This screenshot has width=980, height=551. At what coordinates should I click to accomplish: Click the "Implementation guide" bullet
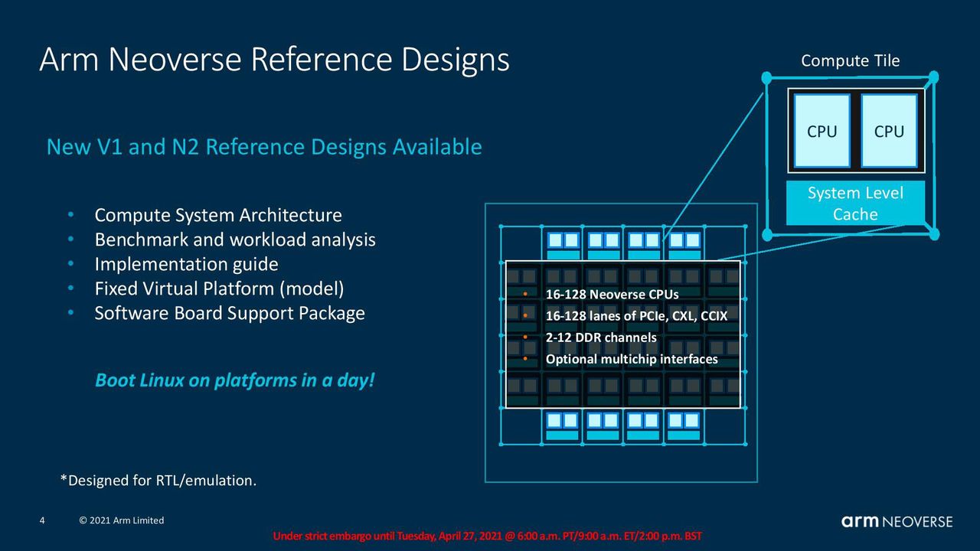point(186,265)
